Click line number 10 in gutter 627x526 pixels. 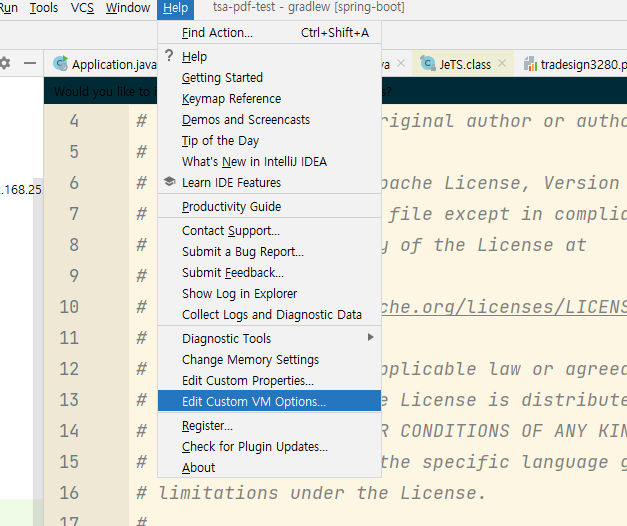(x=69, y=307)
